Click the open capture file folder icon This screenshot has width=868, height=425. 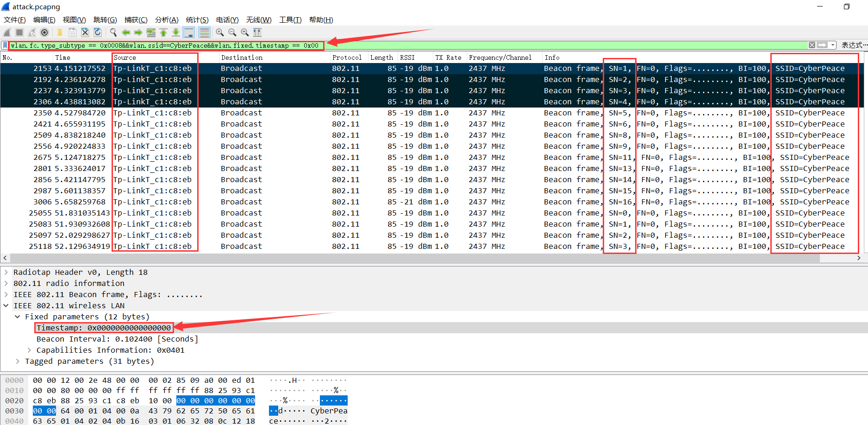point(60,32)
